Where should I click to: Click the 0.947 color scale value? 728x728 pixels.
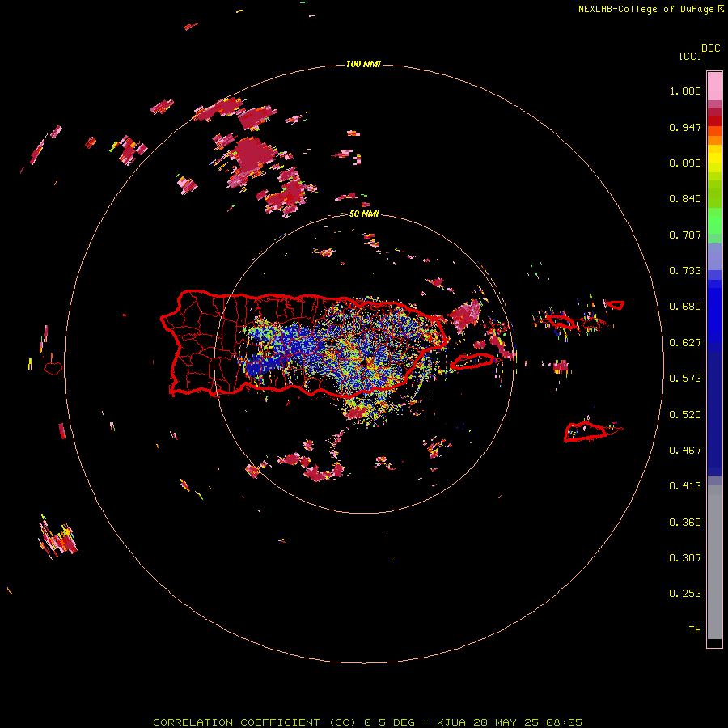(685, 127)
